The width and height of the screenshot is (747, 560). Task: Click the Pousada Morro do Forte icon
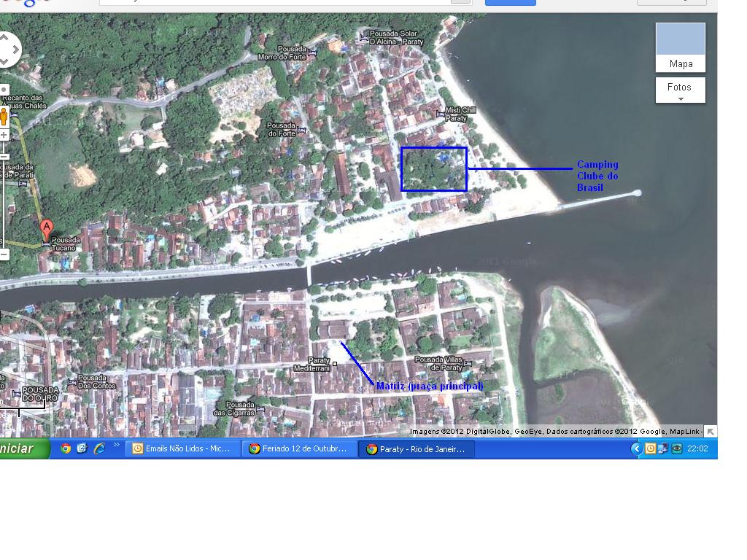coord(312,52)
